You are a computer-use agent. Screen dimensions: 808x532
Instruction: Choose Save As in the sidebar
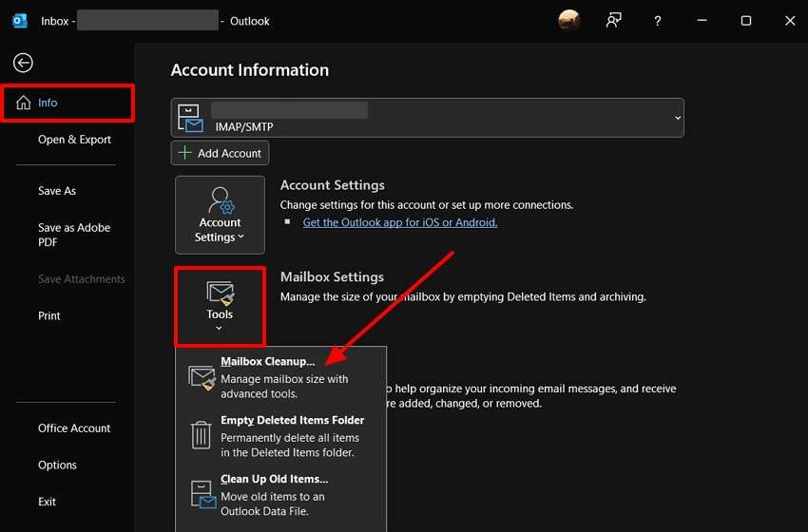point(57,191)
